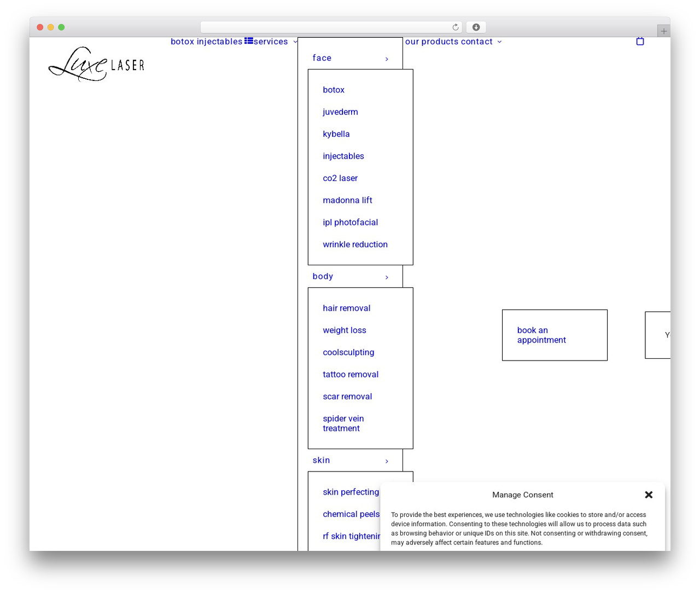Select the skin category in the menu

click(321, 460)
